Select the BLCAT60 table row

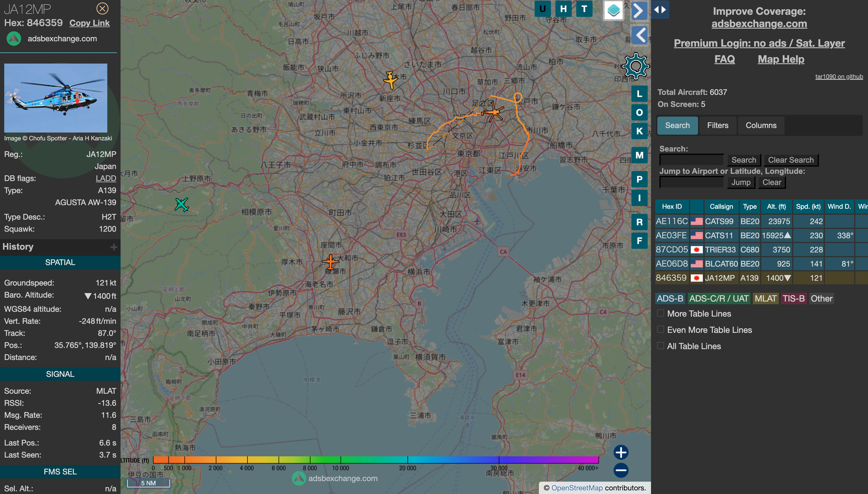(x=761, y=264)
